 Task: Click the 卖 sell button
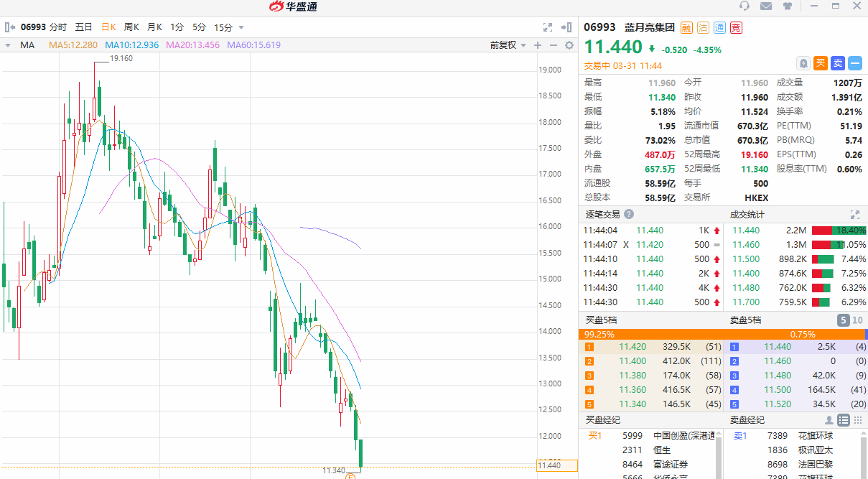[838, 63]
